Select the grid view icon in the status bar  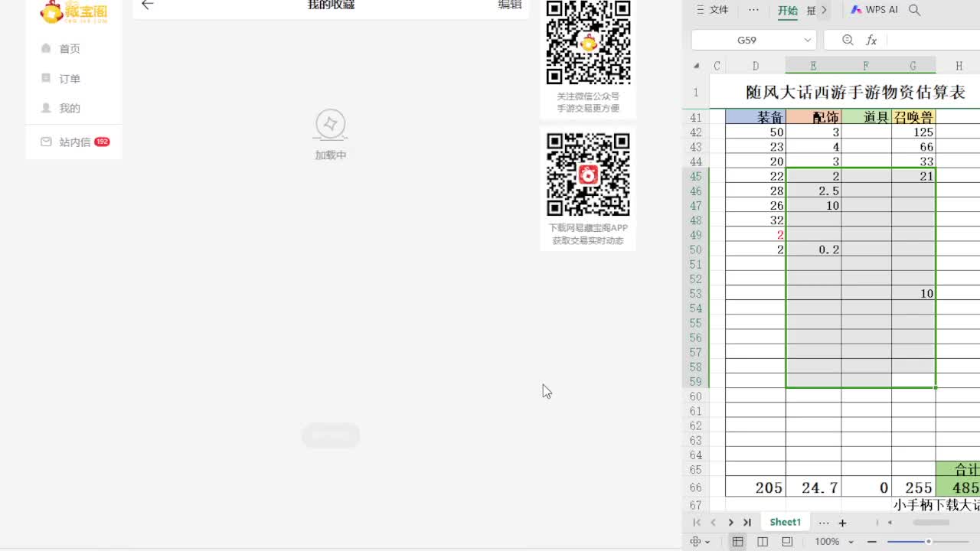coord(737,541)
